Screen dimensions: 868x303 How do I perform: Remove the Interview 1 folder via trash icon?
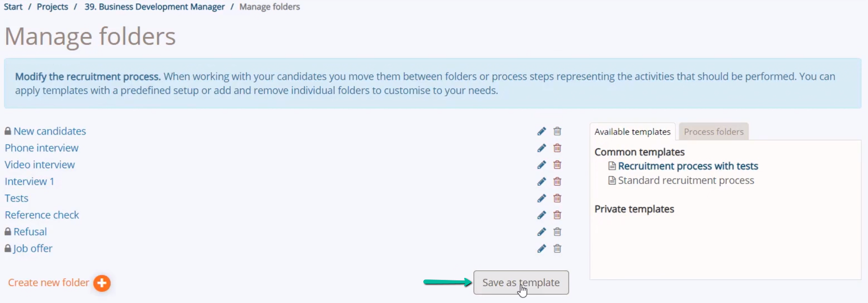[x=557, y=181]
